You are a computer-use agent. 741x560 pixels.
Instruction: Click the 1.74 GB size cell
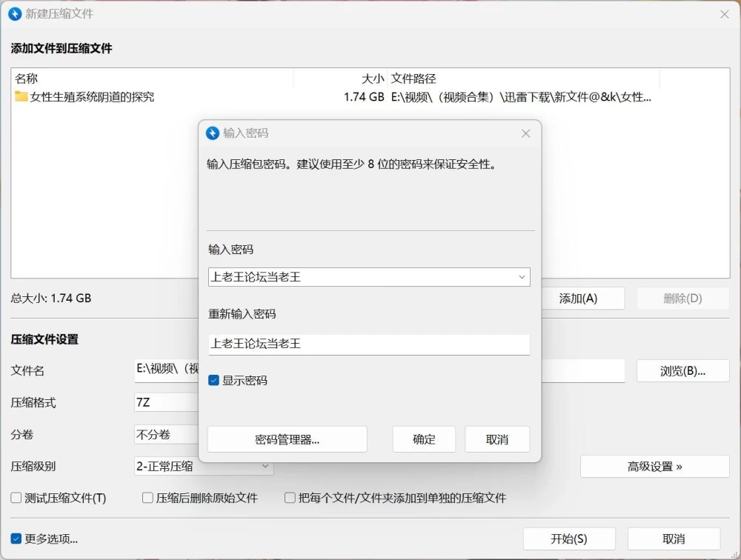click(364, 97)
